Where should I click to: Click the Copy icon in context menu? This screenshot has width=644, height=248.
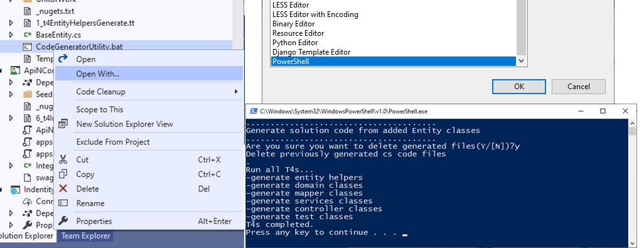pyautogui.click(x=63, y=174)
